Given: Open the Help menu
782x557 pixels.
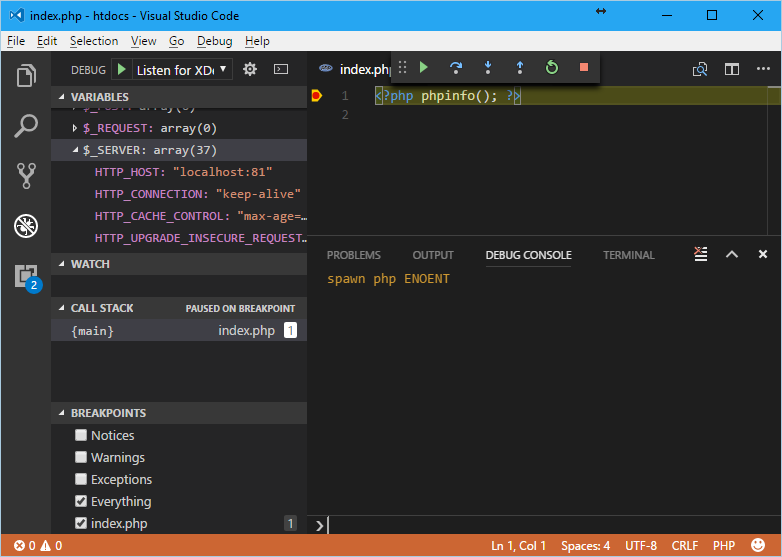Looking at the screenshot, I should 257,41.
